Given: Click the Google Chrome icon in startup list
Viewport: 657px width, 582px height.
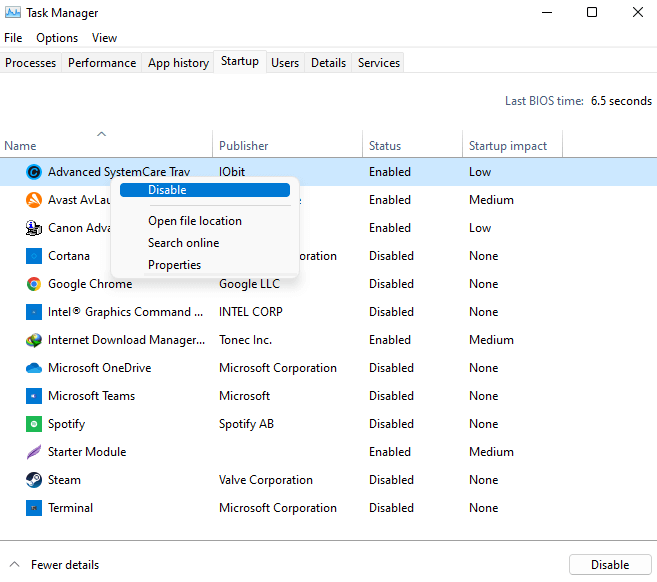Looking at the screenshot, I should coord(33,284).
